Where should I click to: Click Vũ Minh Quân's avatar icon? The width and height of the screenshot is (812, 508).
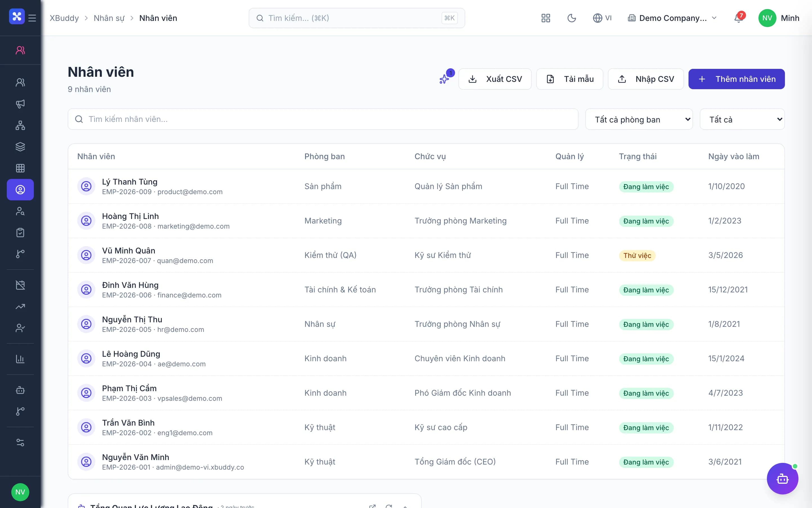pyautogui.click(x=86, y=255)
